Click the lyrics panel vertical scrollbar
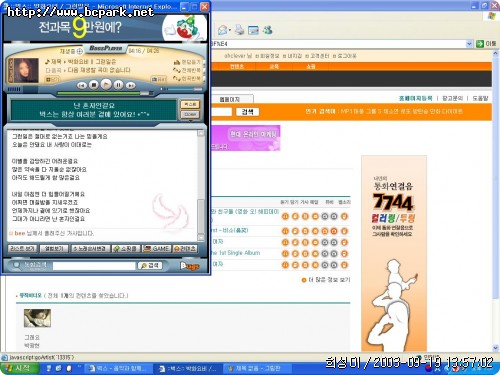The width and height of the screenshot is (500, 375). click(201, 185)
